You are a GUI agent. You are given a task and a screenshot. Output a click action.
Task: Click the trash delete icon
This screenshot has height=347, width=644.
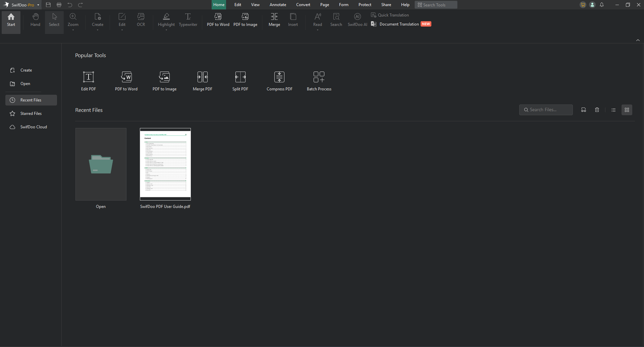597,110
